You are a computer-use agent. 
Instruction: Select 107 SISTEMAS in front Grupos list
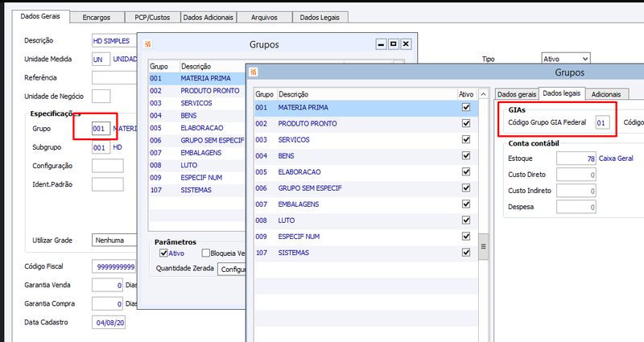pyautogui.click(x=366, y=253)
